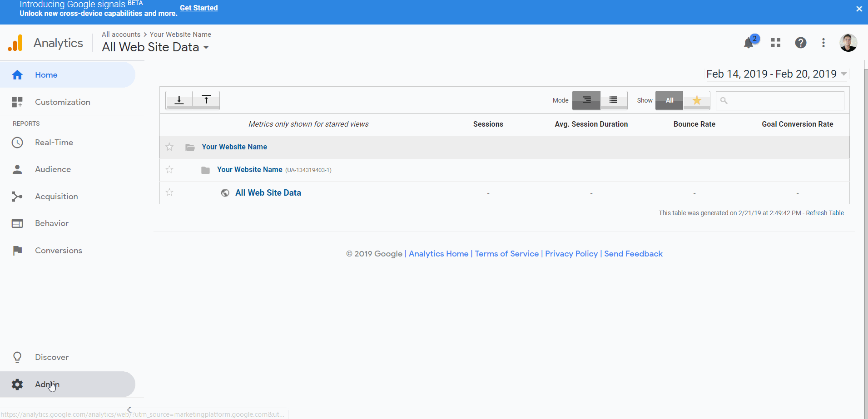Open the Google apps grid icon
The image size is (868, 419).
pyautogui.click(x=776, y=43)
